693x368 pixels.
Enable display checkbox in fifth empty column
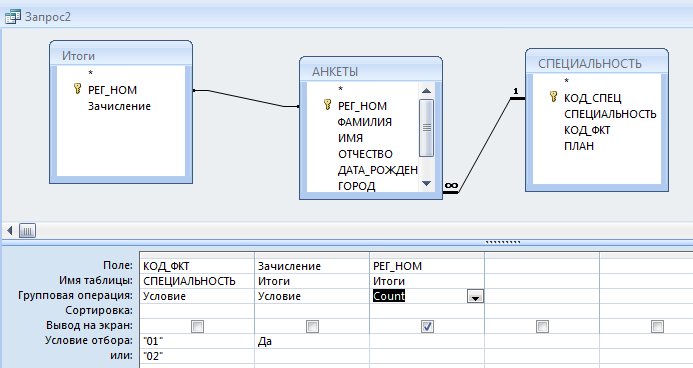pyautogui.click(x=657, y=326)
